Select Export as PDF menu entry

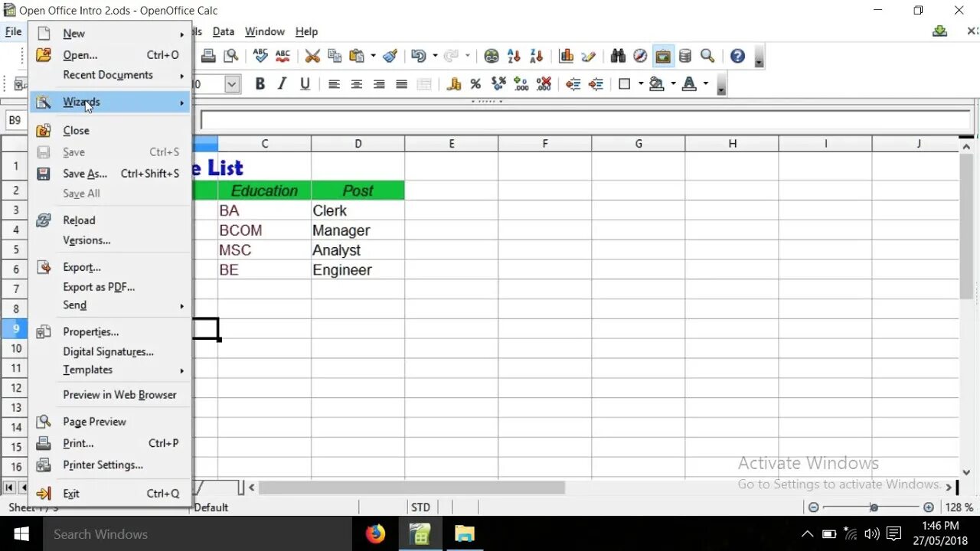coord(110,287)
